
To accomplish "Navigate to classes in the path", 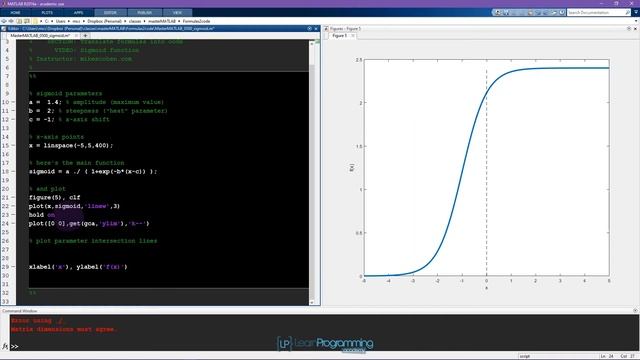I will 135,21.
